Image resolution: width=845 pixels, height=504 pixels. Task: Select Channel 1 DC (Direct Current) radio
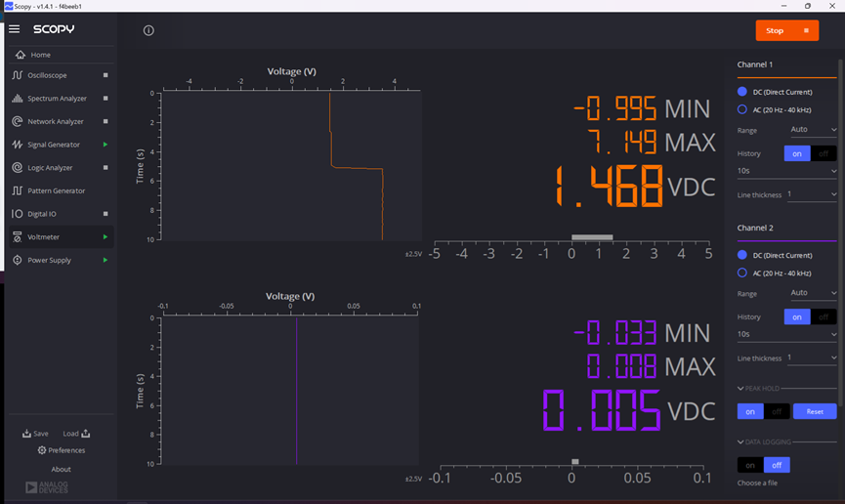(x=742, y=92)
